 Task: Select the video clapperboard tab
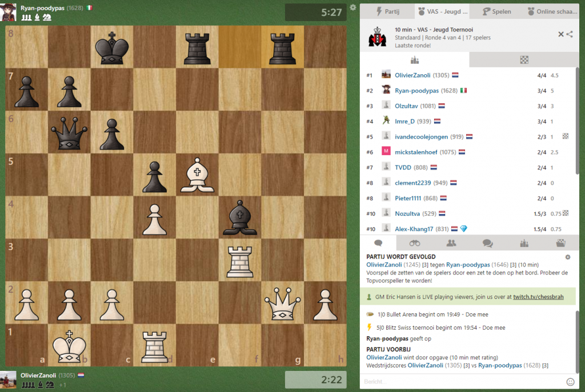(560, 243)
